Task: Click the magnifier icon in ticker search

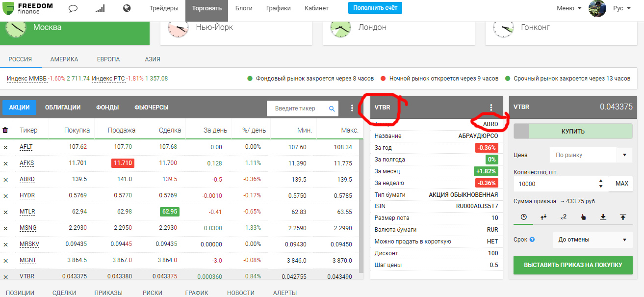Action: tap(332, 108)
